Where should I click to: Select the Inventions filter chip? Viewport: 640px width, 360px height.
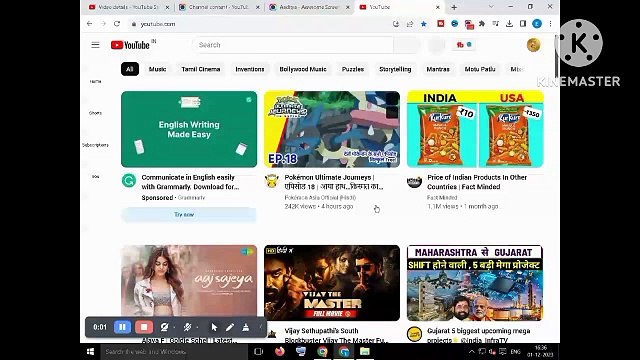point(250,69)
